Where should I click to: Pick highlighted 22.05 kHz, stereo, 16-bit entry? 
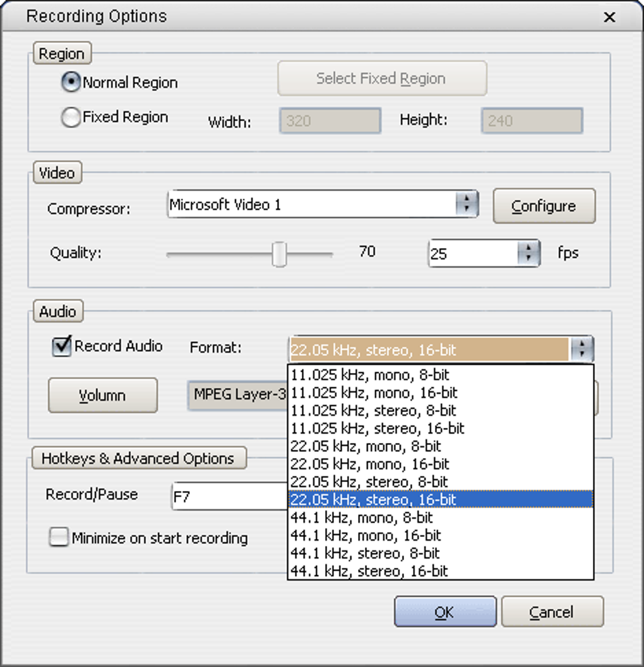pyautogui.click(x=441, y=499)
